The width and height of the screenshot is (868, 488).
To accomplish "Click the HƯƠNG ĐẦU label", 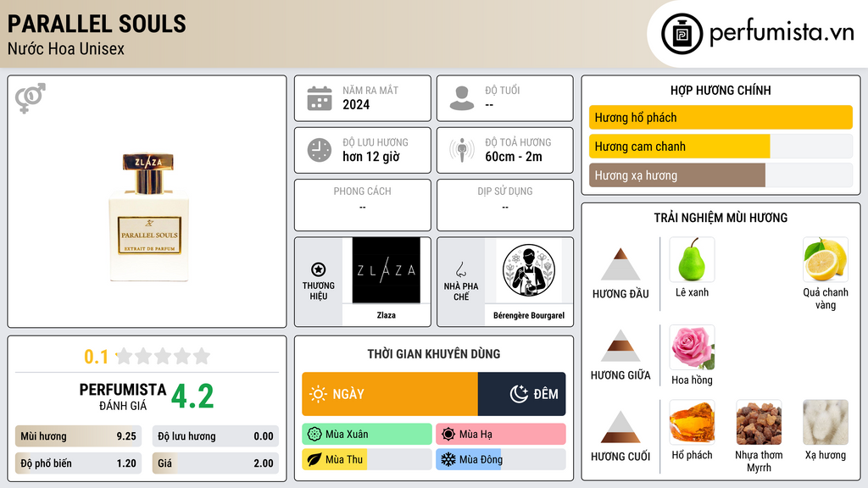I will pos(620,294).
